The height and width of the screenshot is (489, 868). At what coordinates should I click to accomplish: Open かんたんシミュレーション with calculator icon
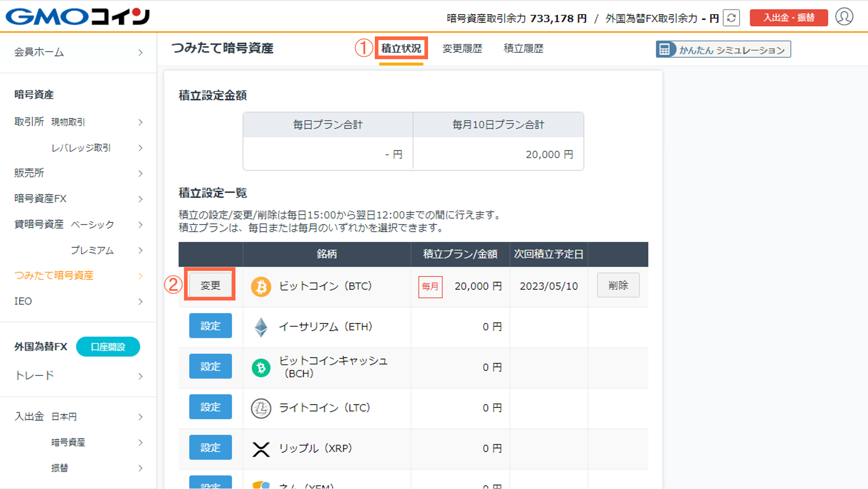723,49
